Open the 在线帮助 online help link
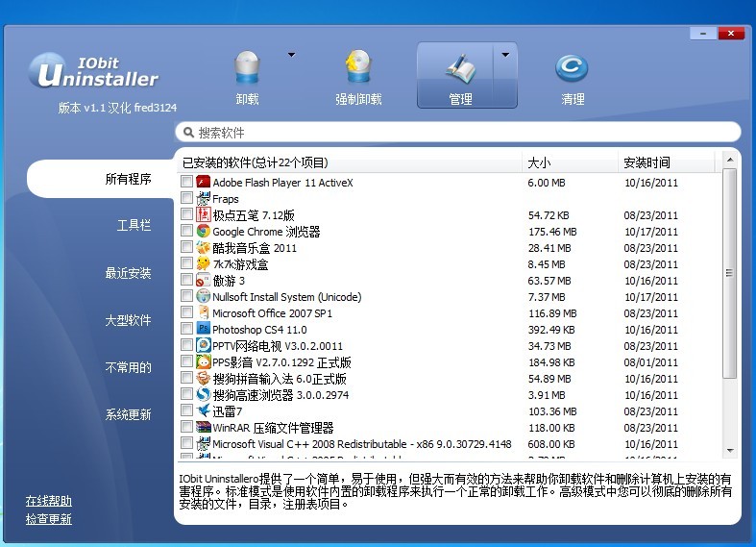Screen dimensions: 756x547 point(49,501)
